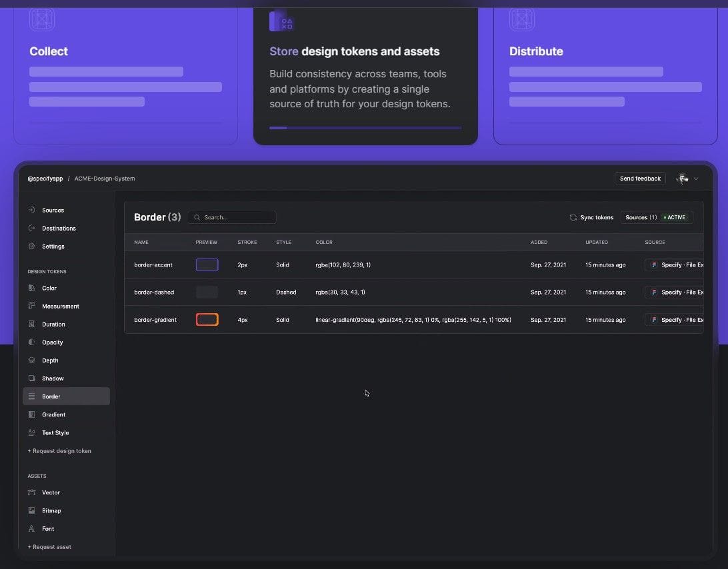
Task: Click the border-gradient orange preview swatch
Action: [x=207, y=319]
